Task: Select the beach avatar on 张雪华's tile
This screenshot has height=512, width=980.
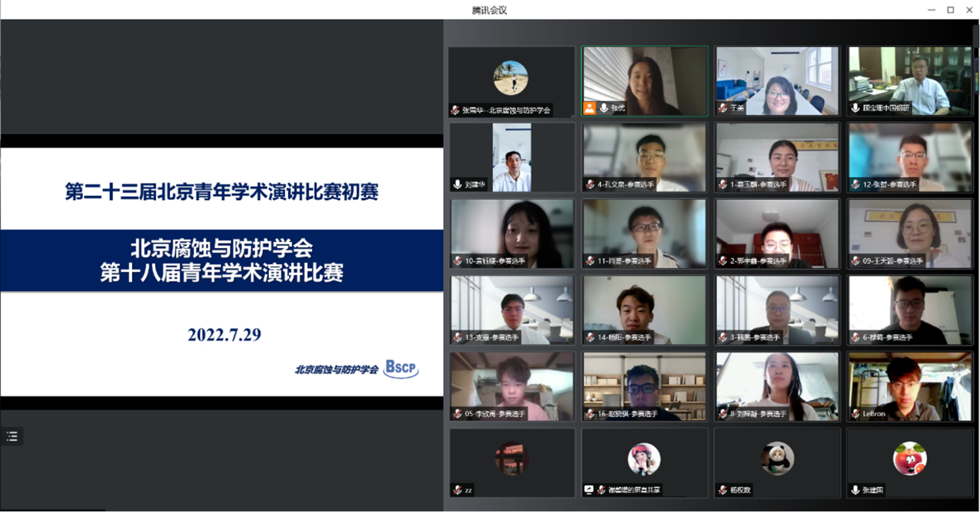Action: (x=511, y=78)
